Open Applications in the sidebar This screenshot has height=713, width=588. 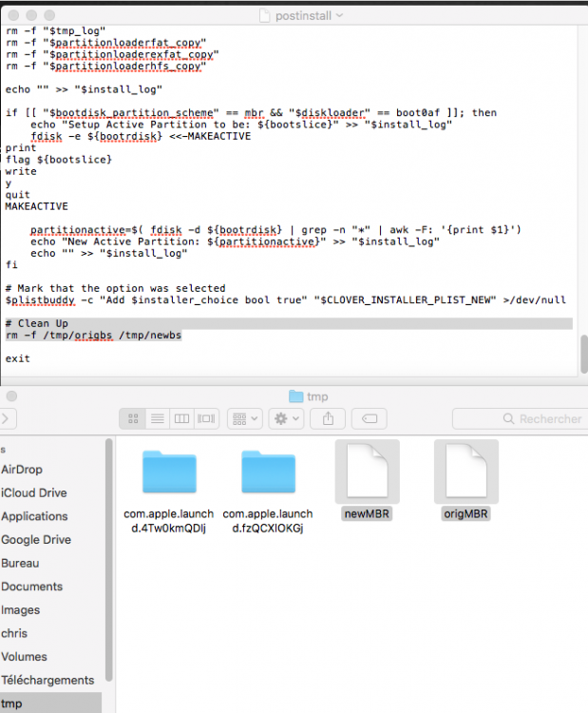pyautogui.click(x=34, y=516)
